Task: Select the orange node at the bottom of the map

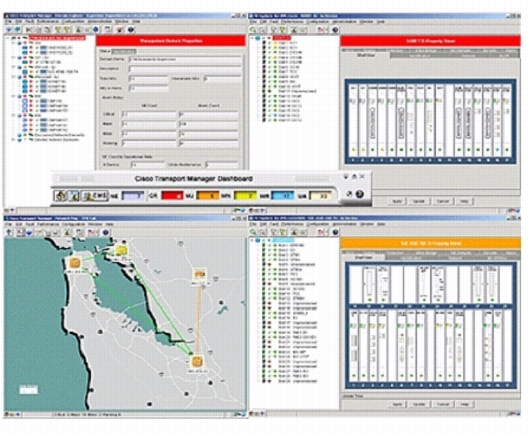Action: 197,361
